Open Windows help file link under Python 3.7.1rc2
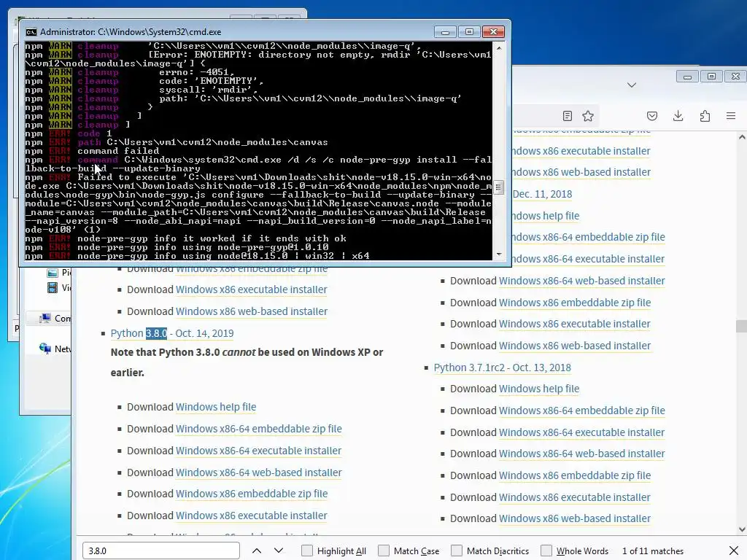Viewport: 747px width, 560px height. [539, 389]
